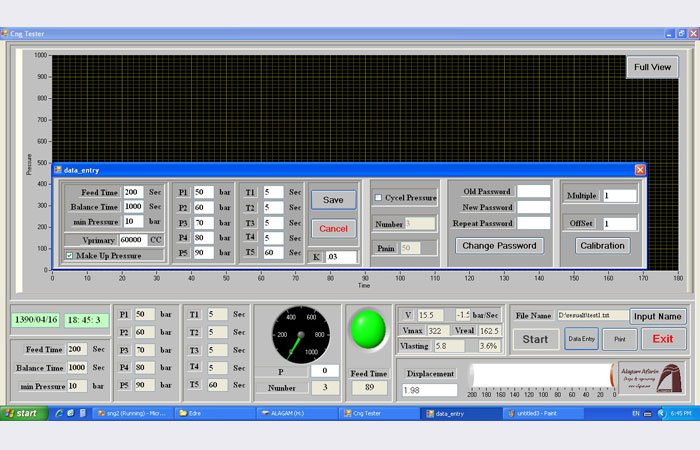The width and height of the screenshot is (700, 450).
Task: Uncheck the Make Up Pressure checkbox
Action: coord(69,256)
